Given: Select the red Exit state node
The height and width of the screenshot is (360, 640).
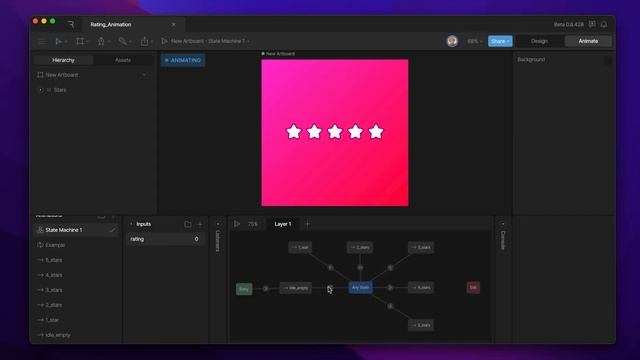Looking at the screenshot, I should click(473, 288).
